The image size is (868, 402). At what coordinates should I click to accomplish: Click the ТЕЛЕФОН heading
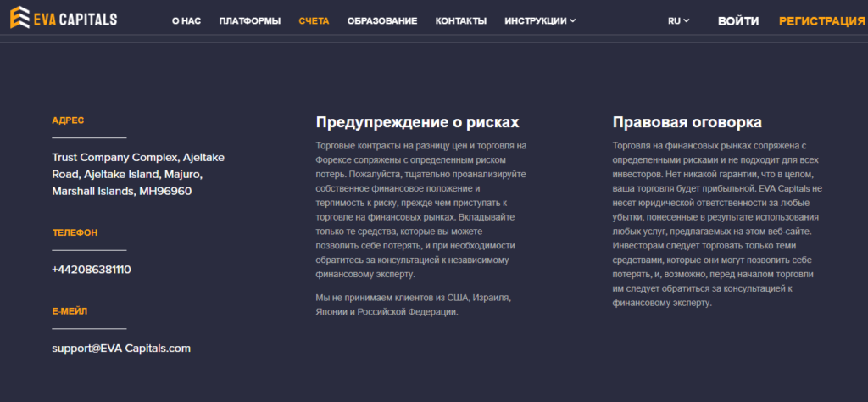75,232
